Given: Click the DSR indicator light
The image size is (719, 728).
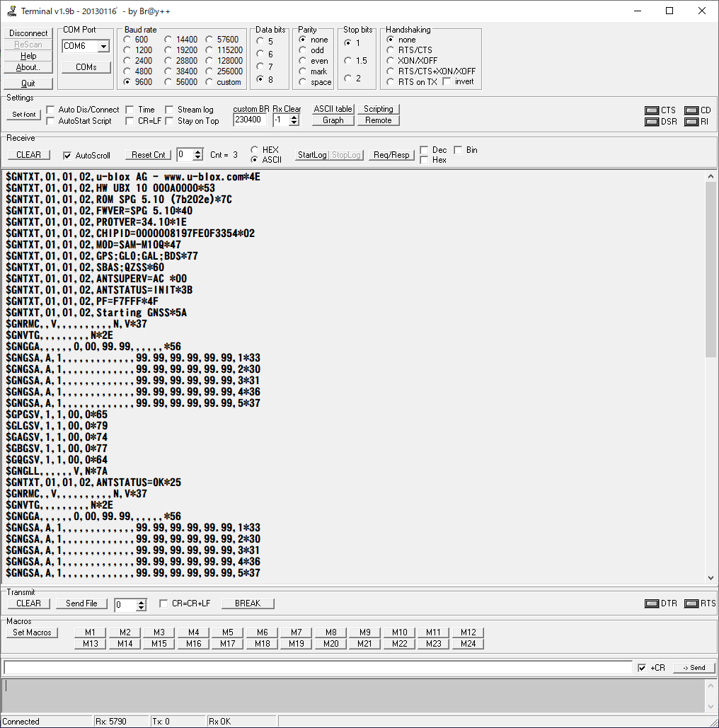Looking at the screenshot, I should pos(652,122).
